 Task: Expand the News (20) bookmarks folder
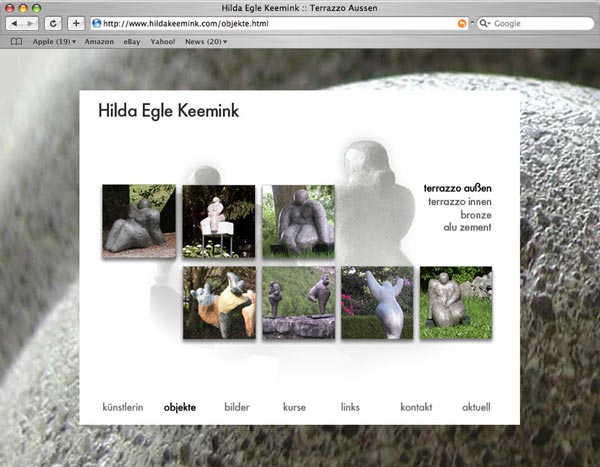[x=206, y=42]
